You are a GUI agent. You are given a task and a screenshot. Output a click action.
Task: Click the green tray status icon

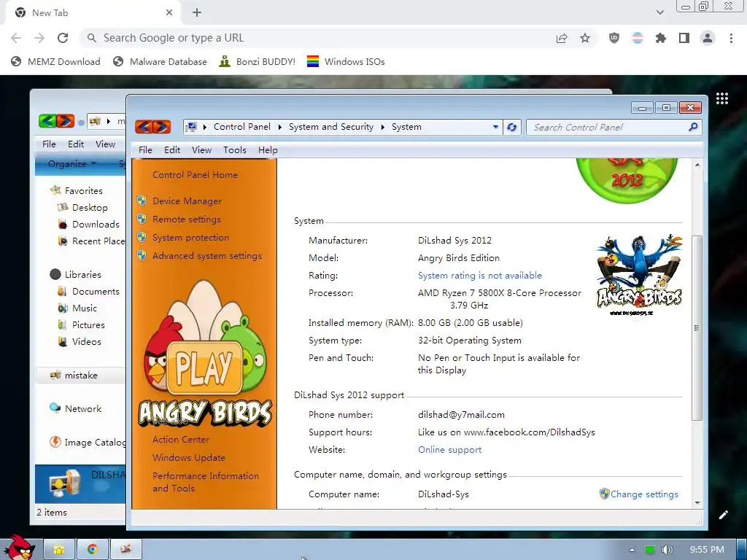(x=650, y=550)
